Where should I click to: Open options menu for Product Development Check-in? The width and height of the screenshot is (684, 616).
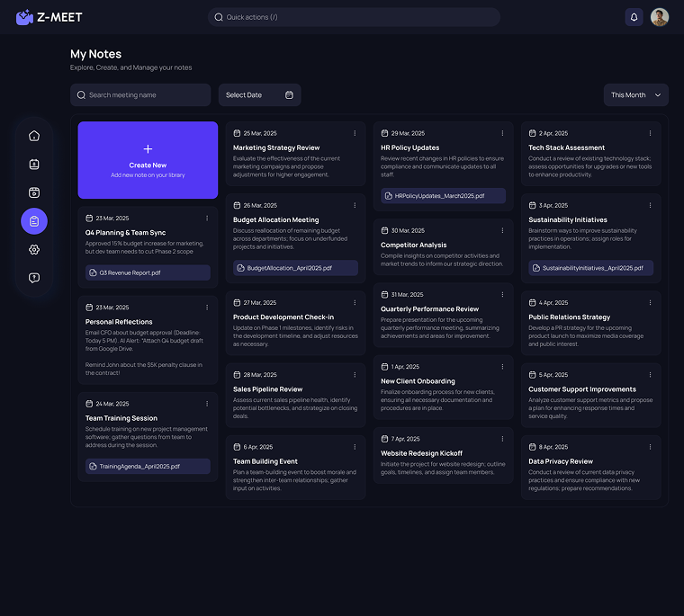coord(355,302)
